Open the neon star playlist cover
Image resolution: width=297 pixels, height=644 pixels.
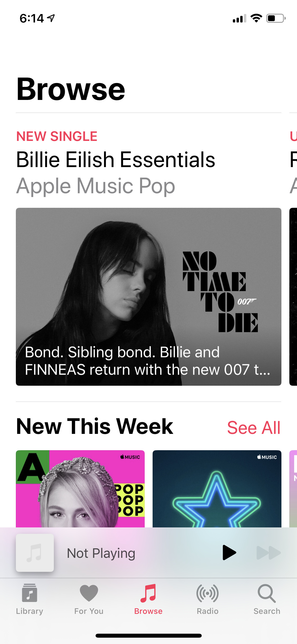[x=217, y=489]
